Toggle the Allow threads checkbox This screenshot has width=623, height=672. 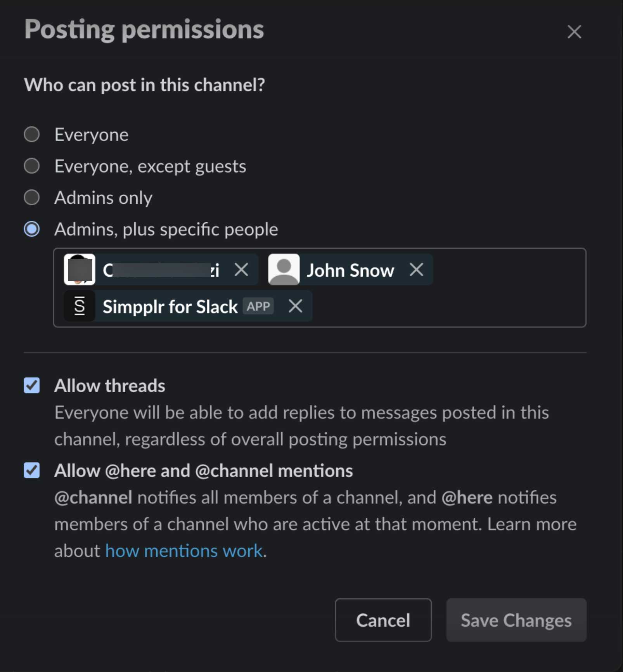pos(32,385)
